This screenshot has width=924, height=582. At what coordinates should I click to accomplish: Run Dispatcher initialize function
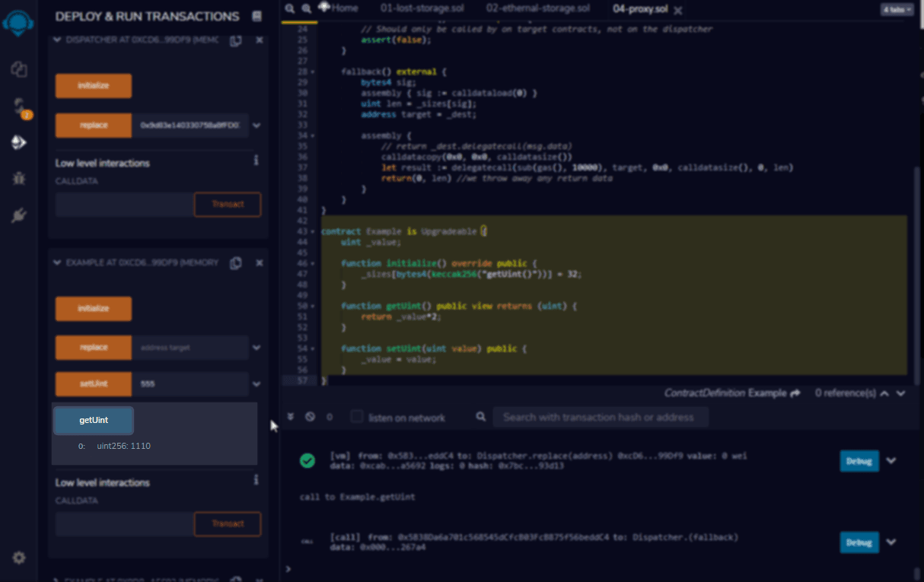[x=94, y=86]
